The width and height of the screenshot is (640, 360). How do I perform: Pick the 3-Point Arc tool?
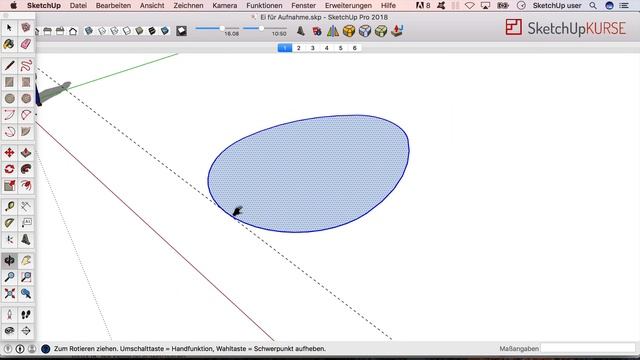(9, 131)
